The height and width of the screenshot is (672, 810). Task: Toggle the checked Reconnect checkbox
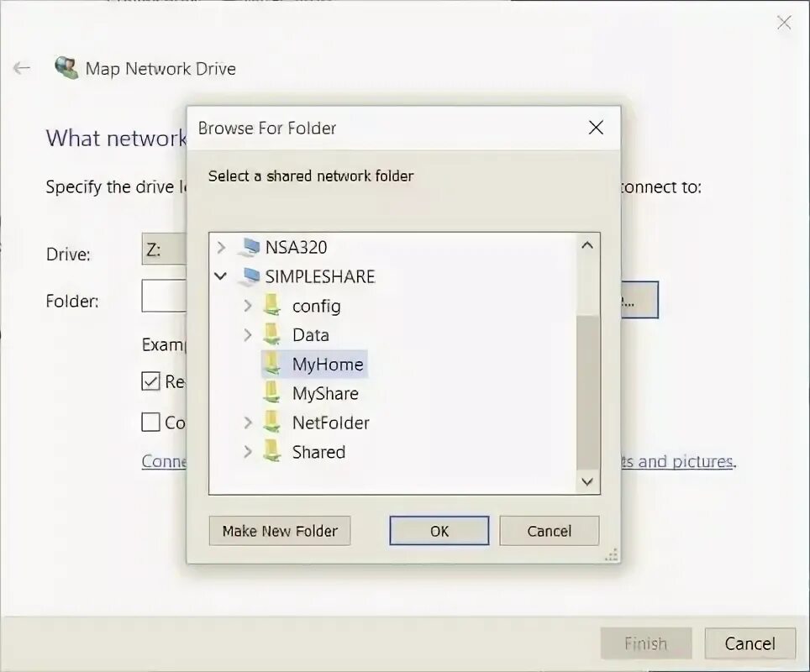click(150, 381)
